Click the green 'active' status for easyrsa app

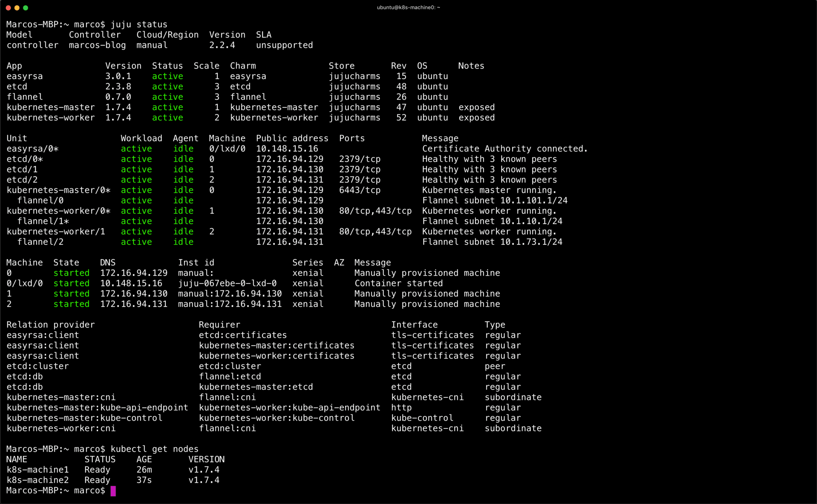tap(167, 76)
